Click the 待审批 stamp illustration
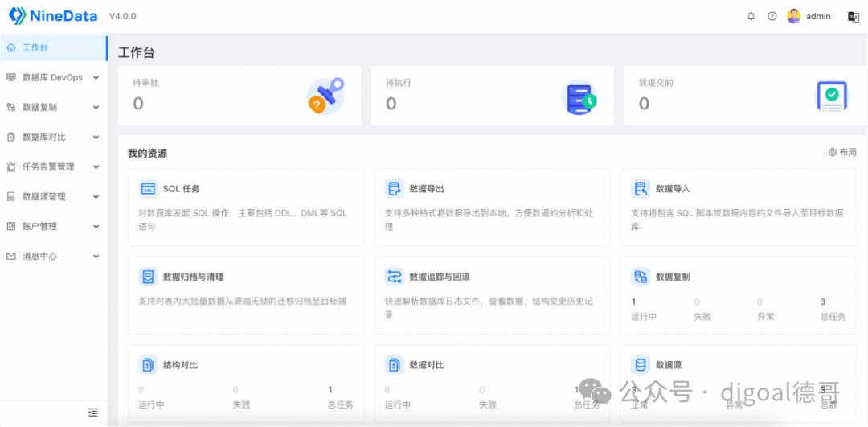 [x=325, y=96]
